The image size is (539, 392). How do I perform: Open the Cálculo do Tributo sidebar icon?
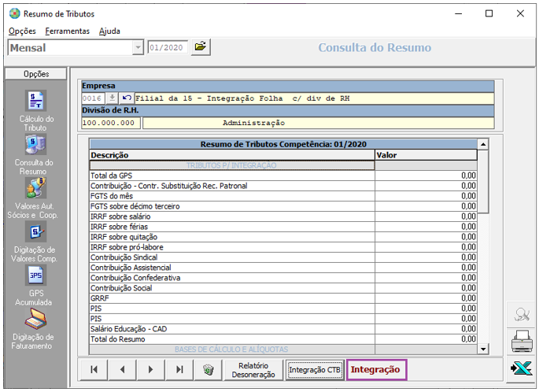[x=35, y=101]
